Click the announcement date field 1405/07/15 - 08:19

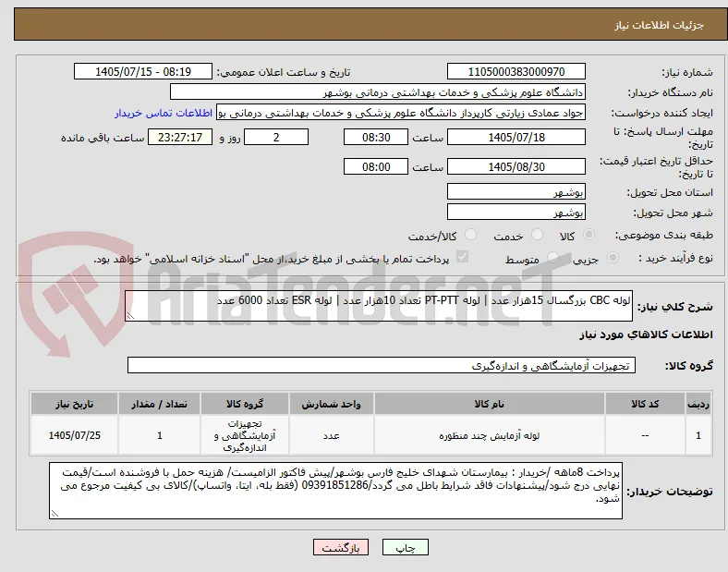[x=143, y=71]
